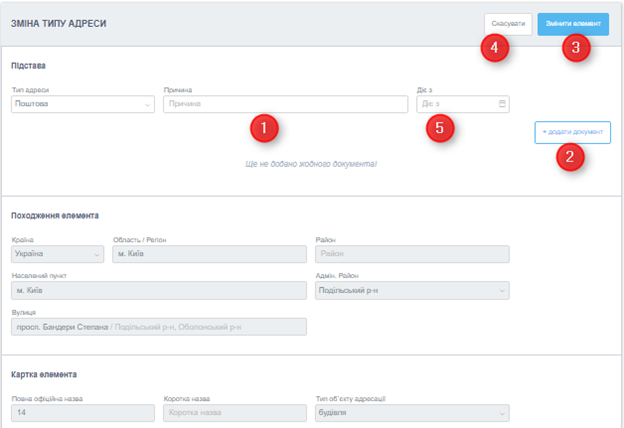Click the Вулиця field with просп. Бандери Степана
This screenshot has height=428, width=624.
(158, 326)
